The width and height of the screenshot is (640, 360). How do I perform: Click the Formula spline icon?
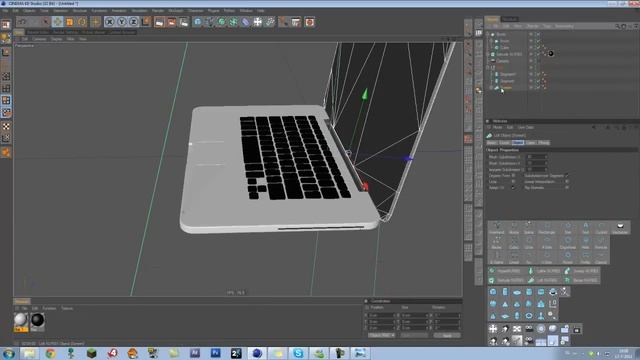point(601,242)
